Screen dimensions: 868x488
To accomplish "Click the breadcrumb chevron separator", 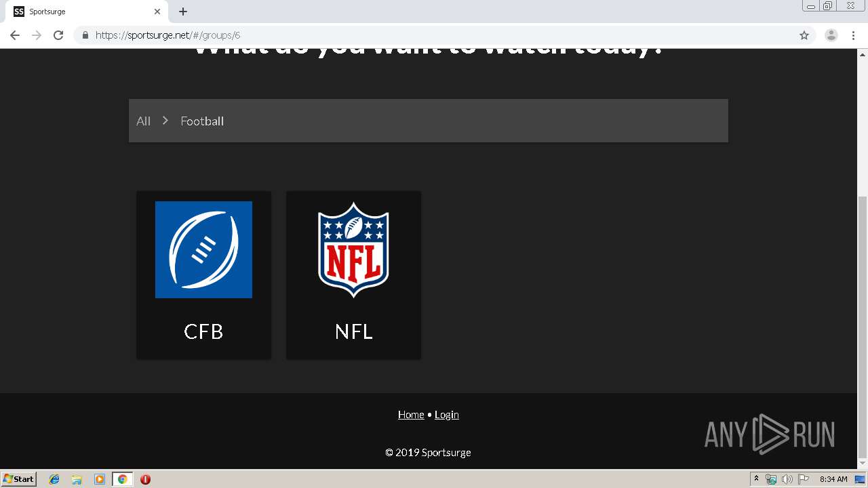I will [x=165, y=121].
